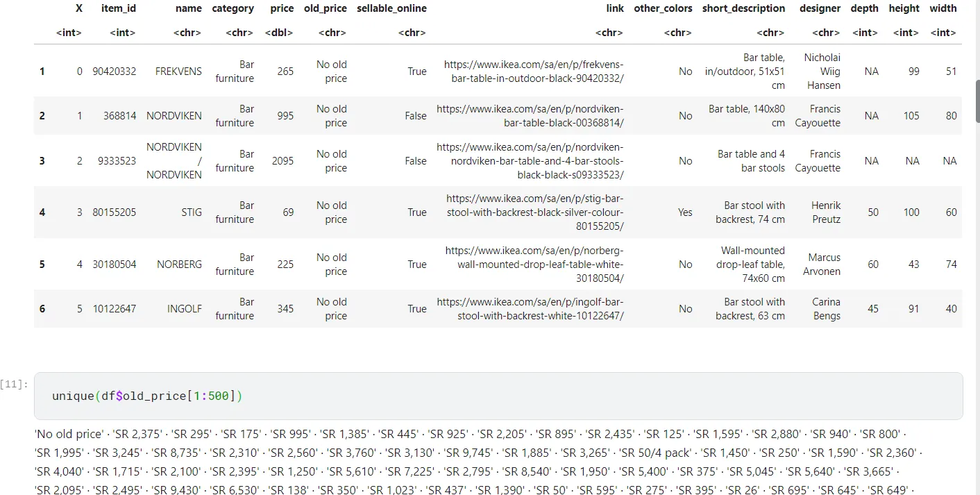This screenshot has height=495, width=980.
Task: Click the price value 265
Action: click(x=285, y=72)
